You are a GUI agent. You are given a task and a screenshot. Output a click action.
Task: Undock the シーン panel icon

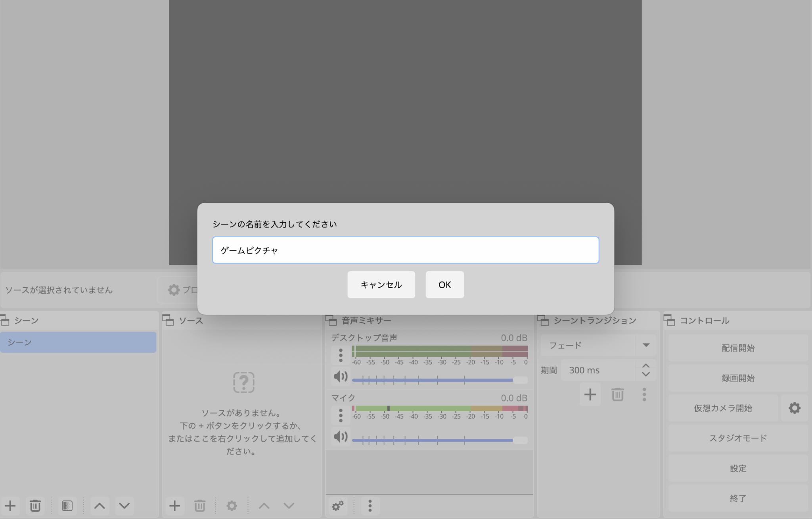coord(4,320)
